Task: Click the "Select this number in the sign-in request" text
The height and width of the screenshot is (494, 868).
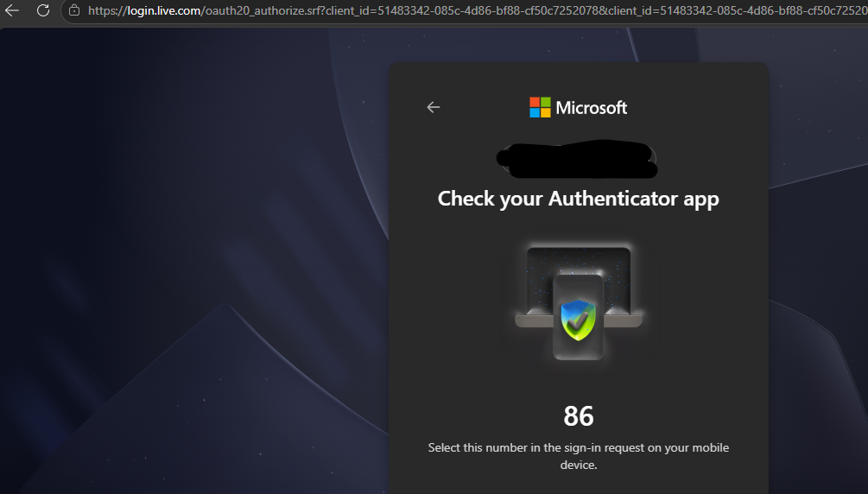Action: (x=579, y=456)
